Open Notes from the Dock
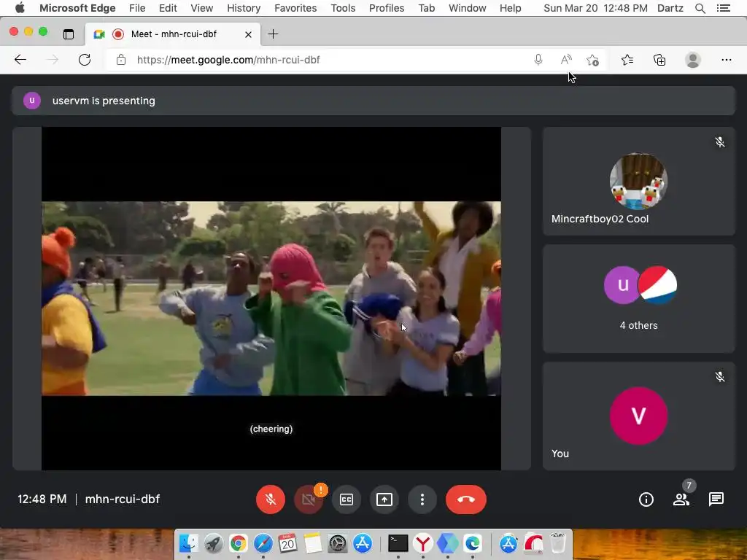 click(x=312, y=542)
